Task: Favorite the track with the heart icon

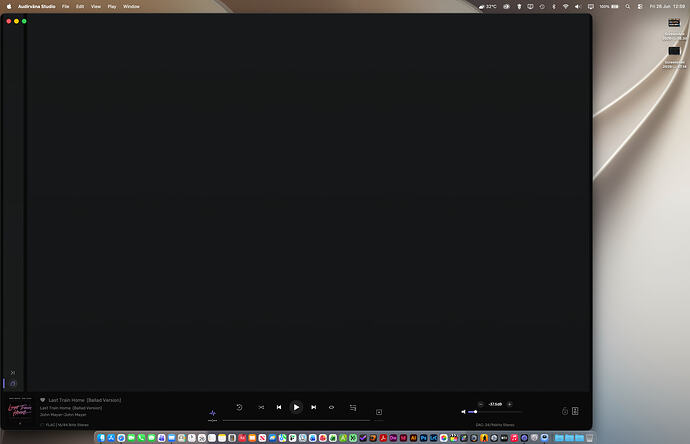Action: pyautogui.click(x=43, y=400)
